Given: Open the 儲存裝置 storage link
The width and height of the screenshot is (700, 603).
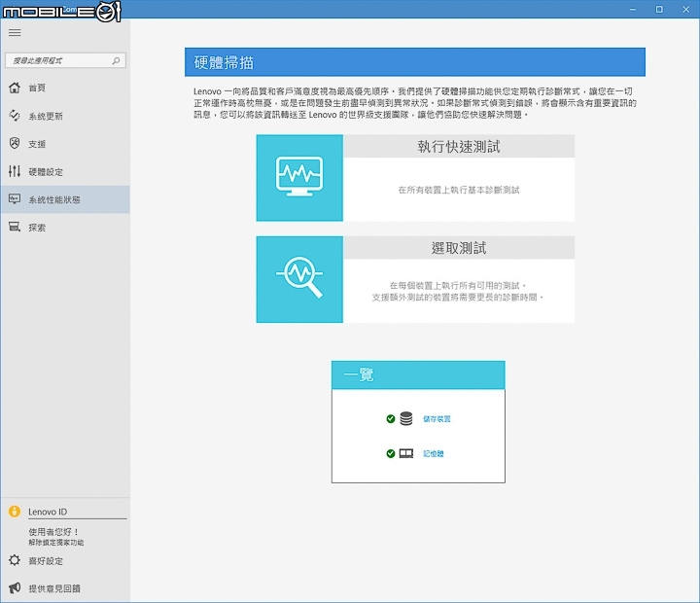Looking at the screenshot, I should [437, 419].
